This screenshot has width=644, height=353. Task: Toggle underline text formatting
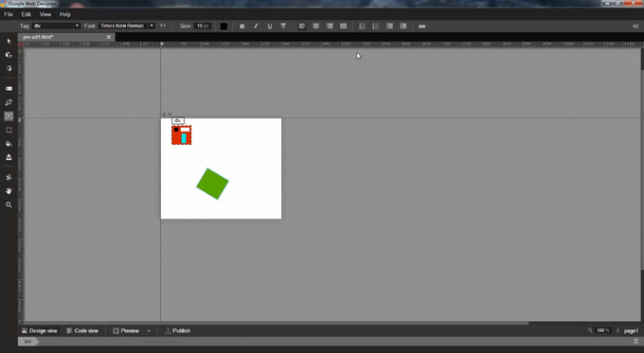pyautogui.click(x=270, y=26)
